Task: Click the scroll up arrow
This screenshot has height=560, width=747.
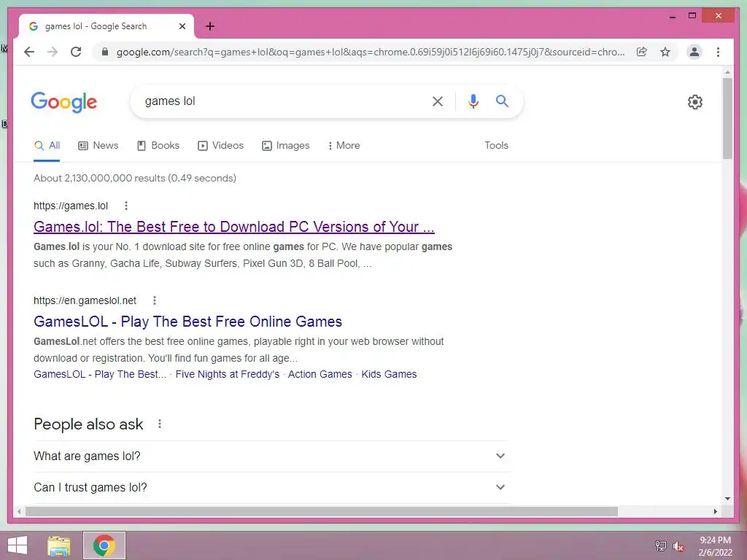Action: (x=727, y=72)
